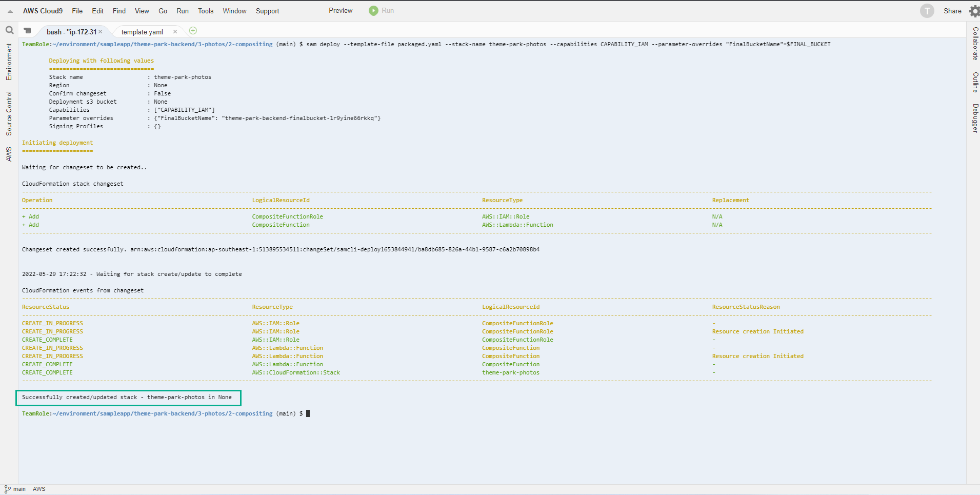Click the Preview button
Viewport: 980px width, 495px height.
pos(341,11)
